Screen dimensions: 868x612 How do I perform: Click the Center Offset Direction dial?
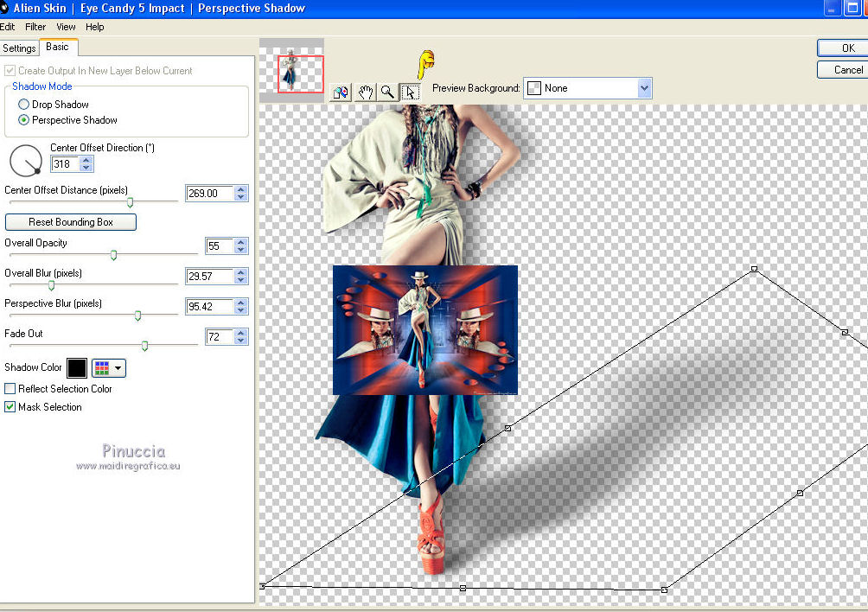point(25,161)
